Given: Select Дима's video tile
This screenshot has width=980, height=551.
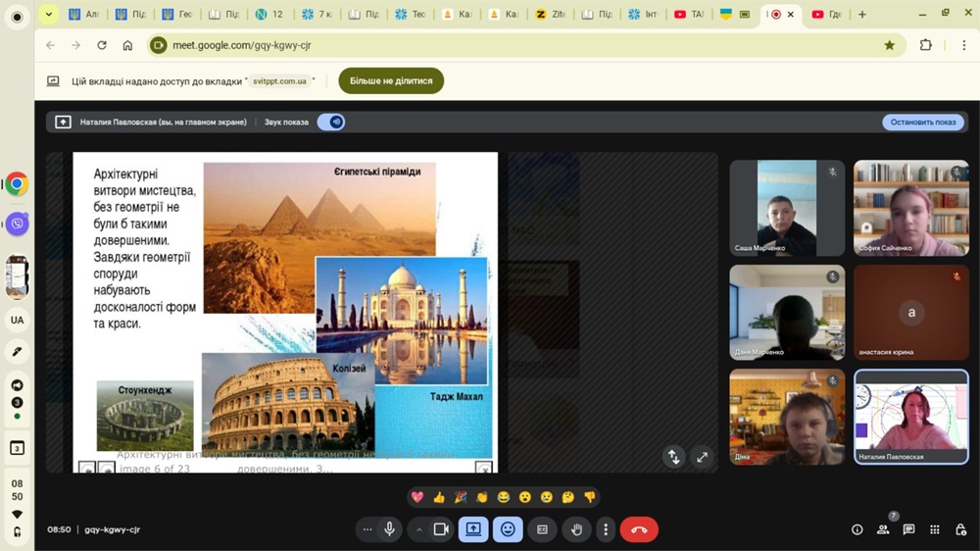Looking at the screenshot, I should (x=787, y=416).
